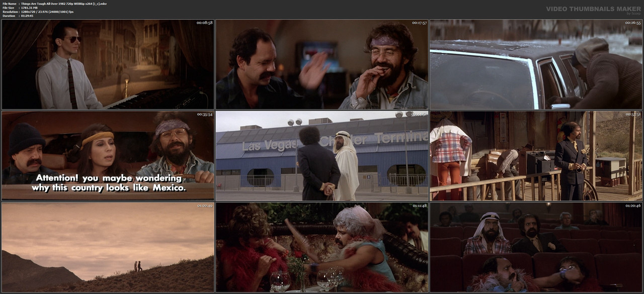Image resolution: width=644 pixels, height=294 pixels.
Task: Click subtitle 'why this country looks like Mexico.'
Action: [109, 188]
